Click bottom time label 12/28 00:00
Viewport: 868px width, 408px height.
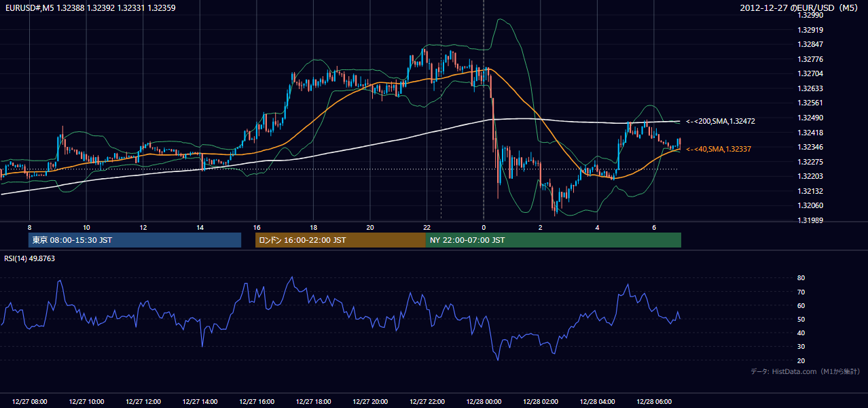(484, 402)
